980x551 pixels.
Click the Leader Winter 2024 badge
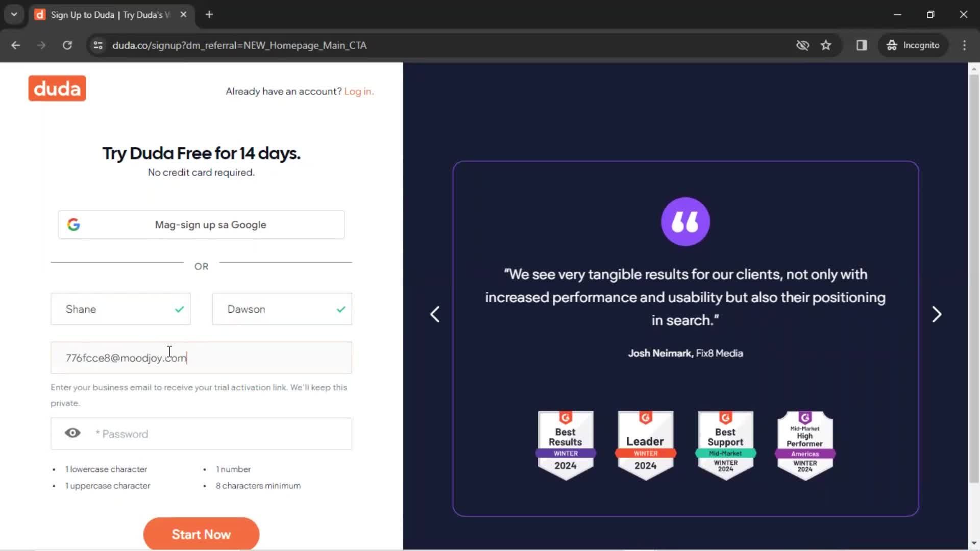646,445
